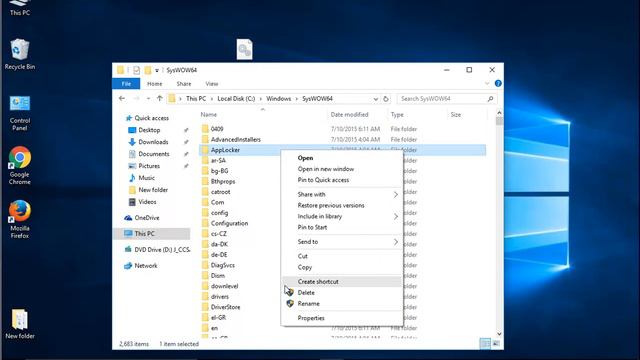Expand the ribbon chevron

click(x=487, y=83)
